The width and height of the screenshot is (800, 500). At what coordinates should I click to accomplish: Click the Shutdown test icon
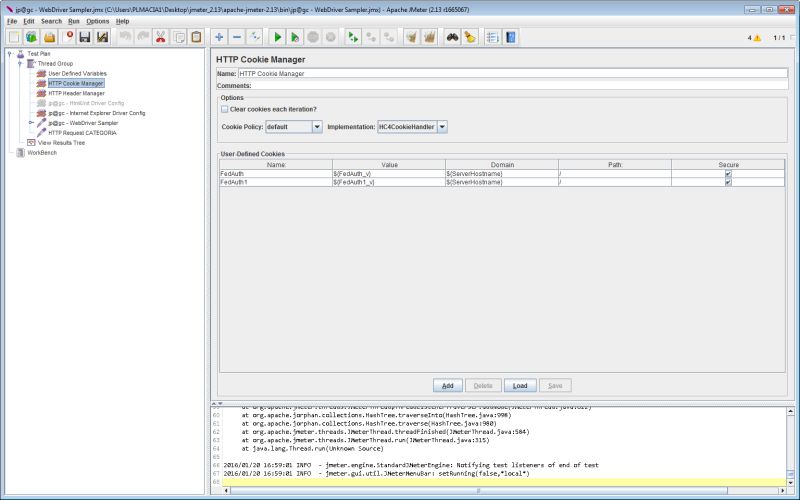331,37
